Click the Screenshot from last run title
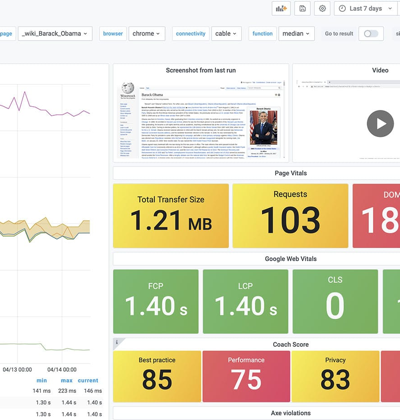Image resolution: width=400 pixels, height=420 pixels. pyautogui.click(x=201, y=70)
